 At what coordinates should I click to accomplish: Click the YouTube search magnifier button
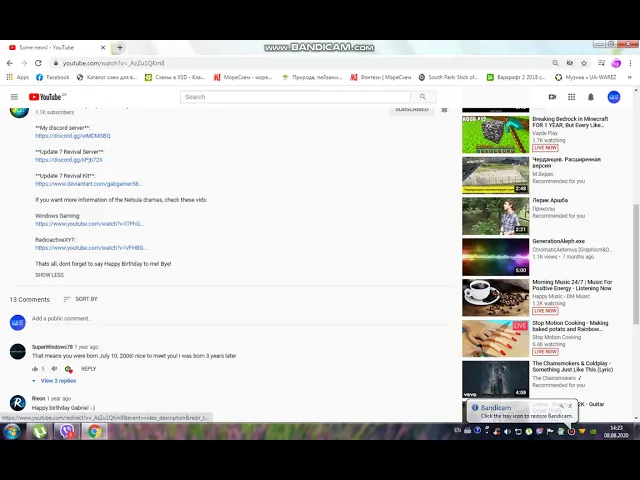coord(423,97)
